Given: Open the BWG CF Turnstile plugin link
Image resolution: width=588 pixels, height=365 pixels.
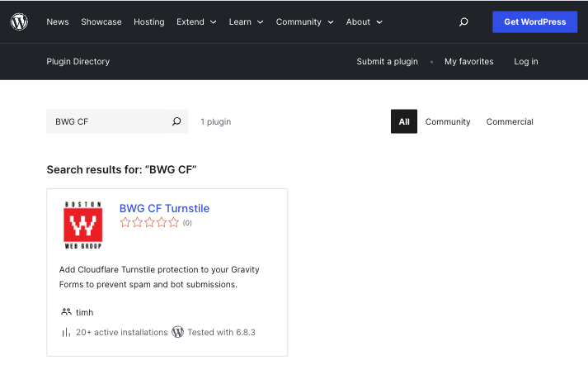Looking at the screenshot, I should [164, 208].
